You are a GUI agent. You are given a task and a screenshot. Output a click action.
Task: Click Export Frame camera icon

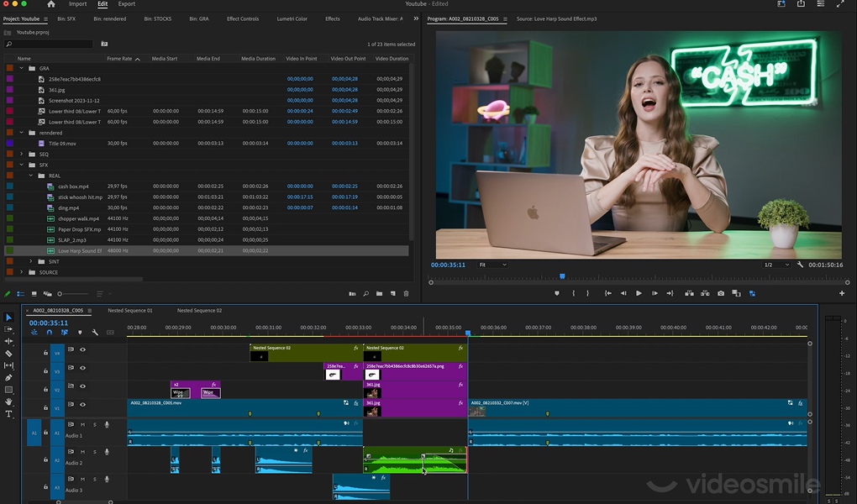721,293
